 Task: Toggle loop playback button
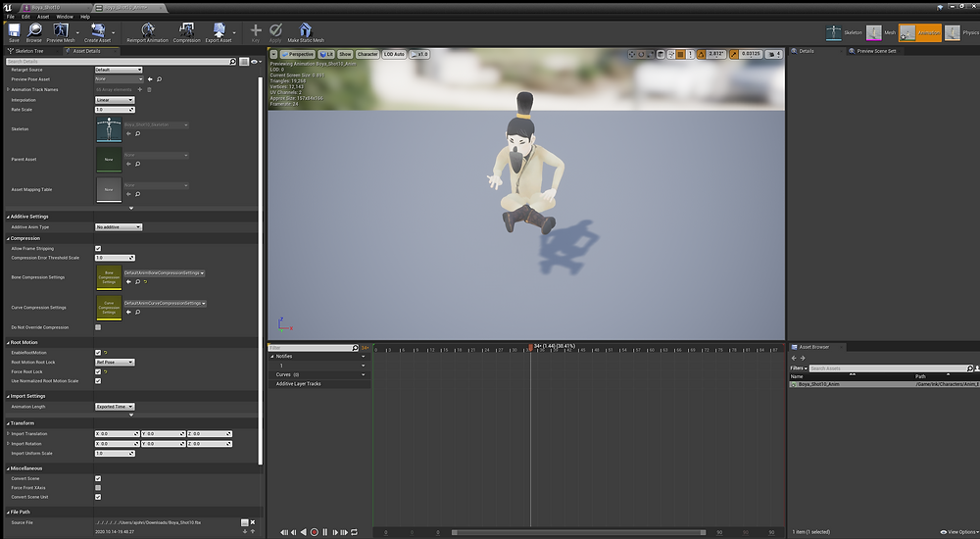pos(355,532)
